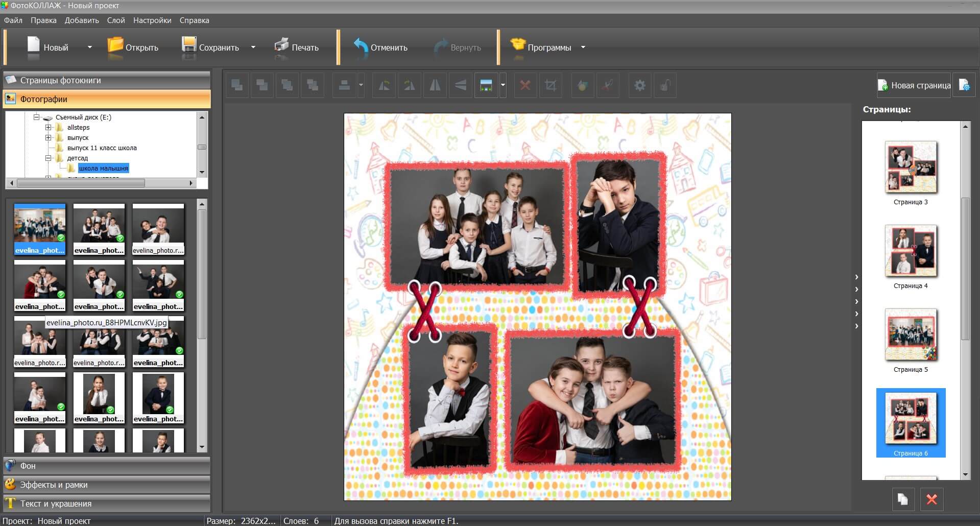980x526 pixels.
Task: Save the project with Сохранить
Action: [210, 47]
